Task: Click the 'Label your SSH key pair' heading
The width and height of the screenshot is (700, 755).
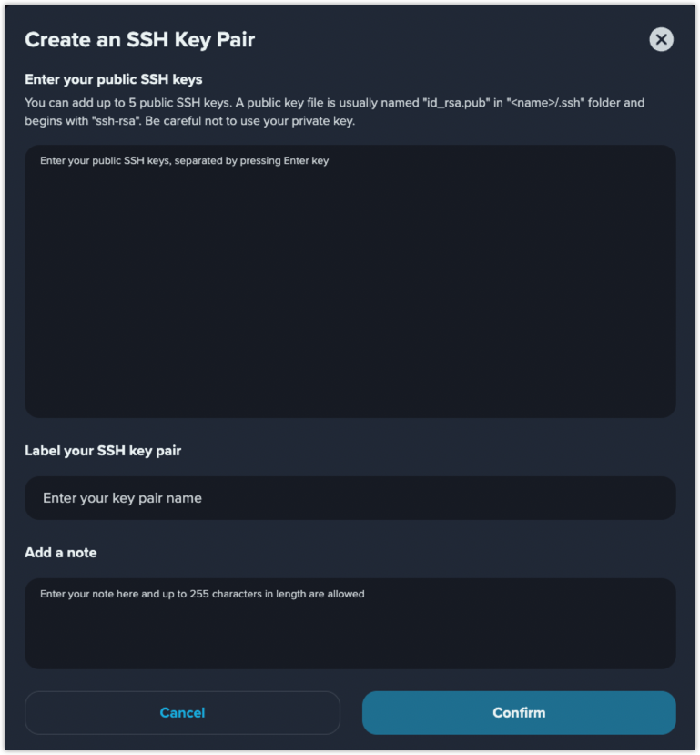Action: tap(103, 451)
